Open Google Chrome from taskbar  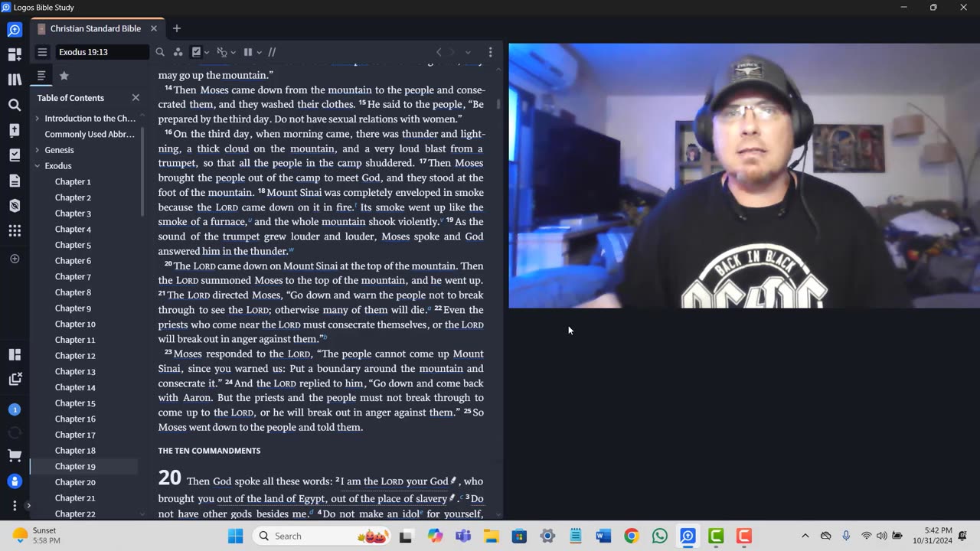[x=632, y=536]
